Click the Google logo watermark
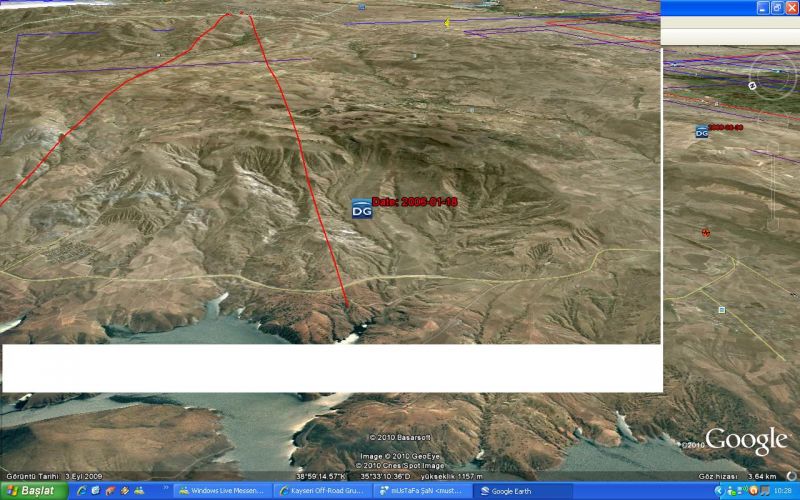The width and height of the screenshot is (800, 500). click(x=747, y=440)
